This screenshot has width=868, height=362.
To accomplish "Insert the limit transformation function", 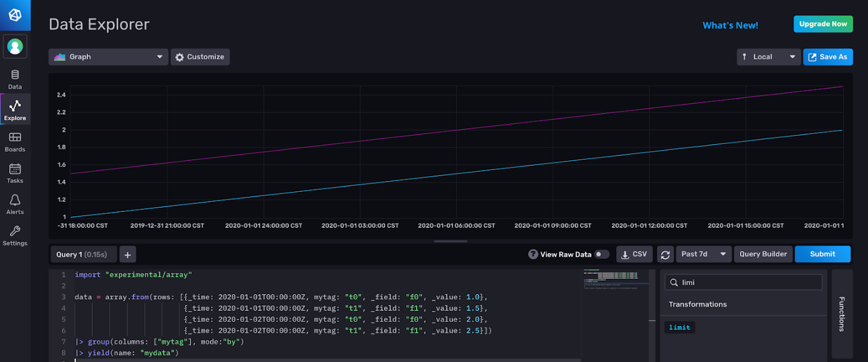I will [679, 327].
